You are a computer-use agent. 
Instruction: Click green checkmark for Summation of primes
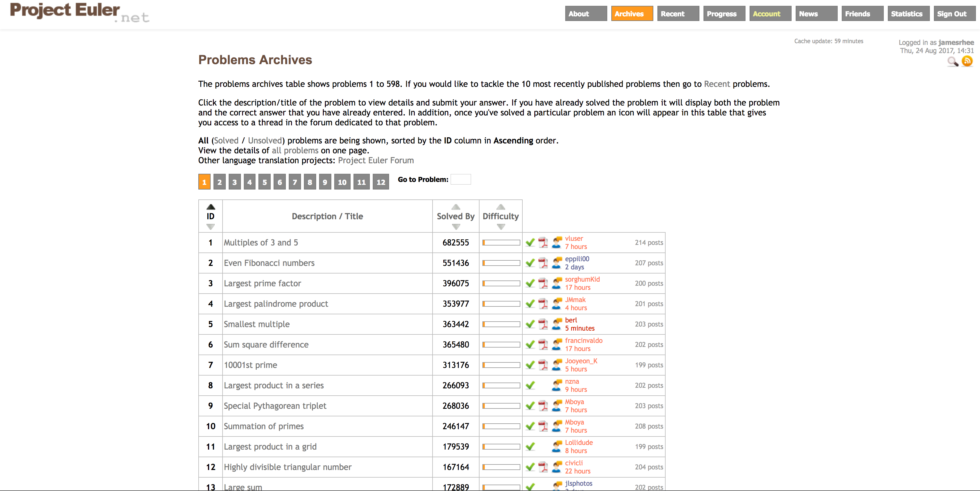tap(530, 426)
